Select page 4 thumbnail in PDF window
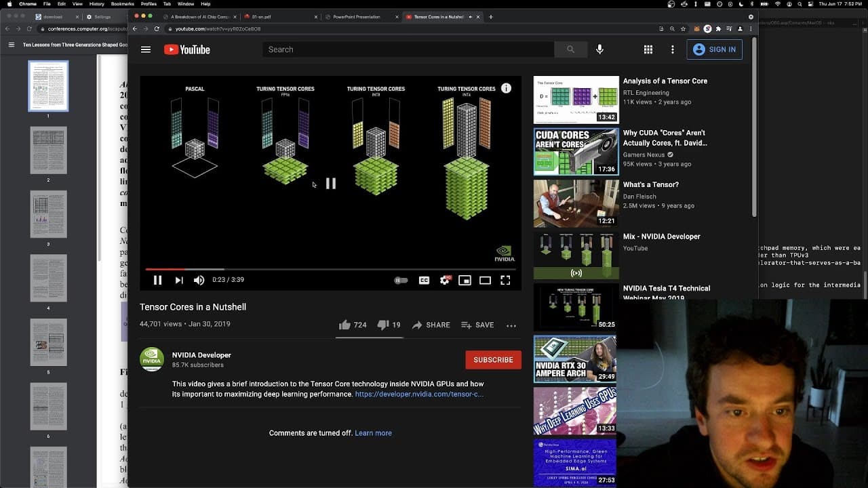868x488 pixels. [x=48, y=278]
